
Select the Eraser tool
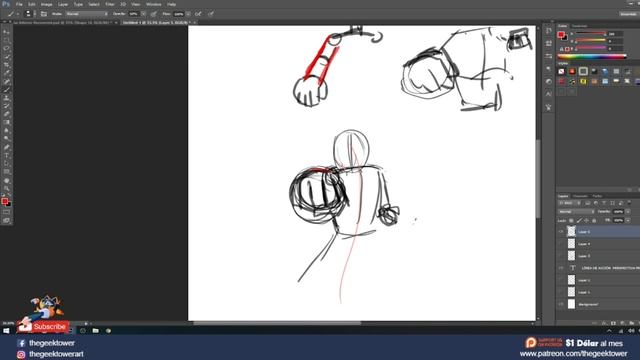[6, 114]
